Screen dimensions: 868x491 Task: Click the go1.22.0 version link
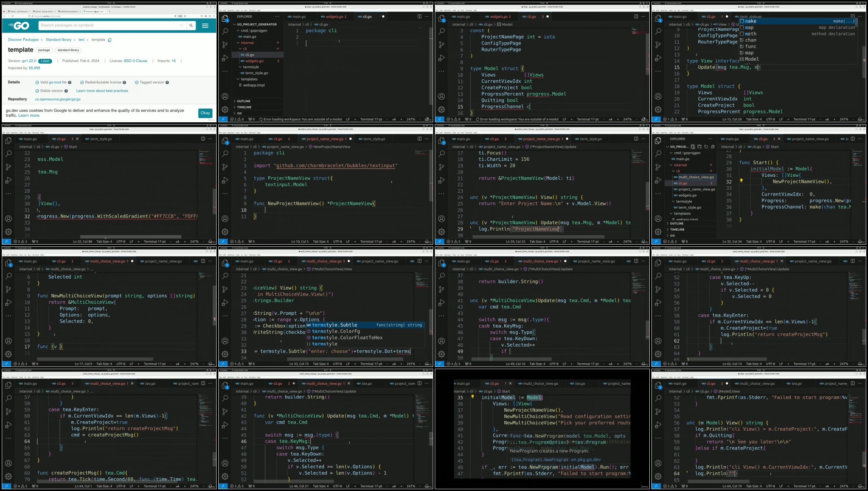(29, 61)
